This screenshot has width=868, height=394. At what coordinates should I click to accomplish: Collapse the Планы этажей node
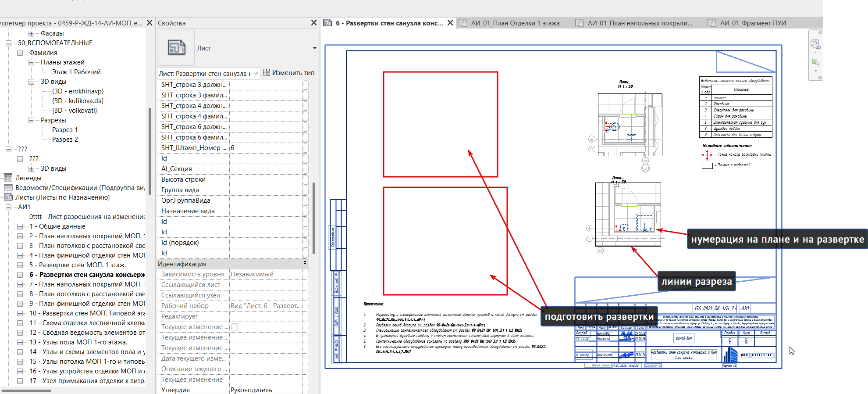tap(31, 62)
